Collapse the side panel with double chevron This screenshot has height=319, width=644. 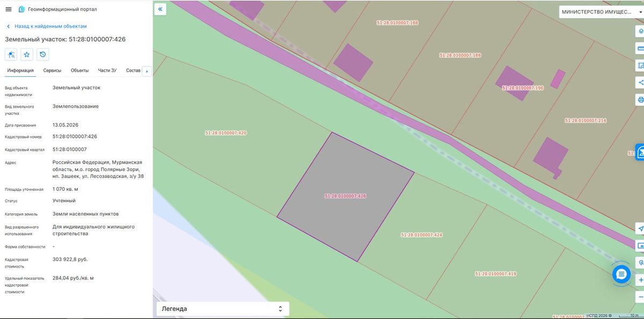click(x=160, y=9)
